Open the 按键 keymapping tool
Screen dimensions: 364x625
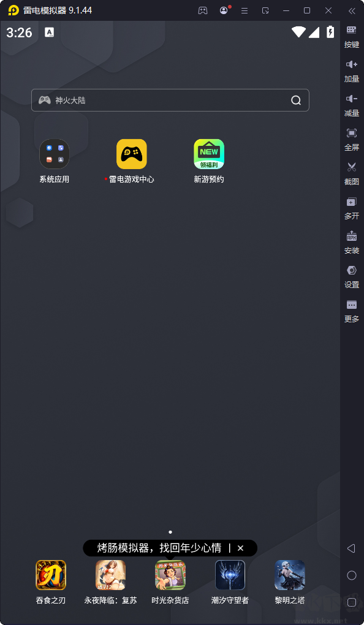click(352, 36)
